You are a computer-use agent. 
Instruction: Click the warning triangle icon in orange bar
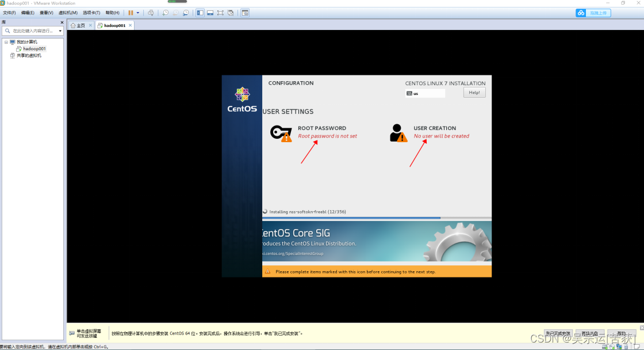tap(268, 272)
